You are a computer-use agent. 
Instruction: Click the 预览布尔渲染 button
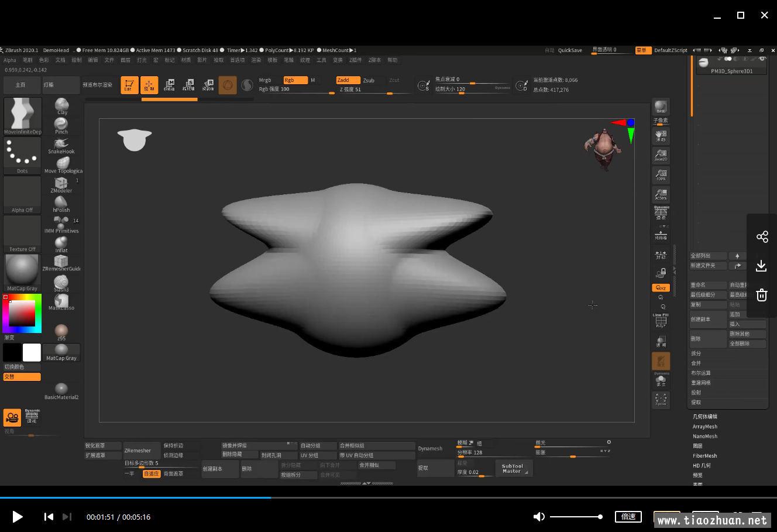[97, 85]
